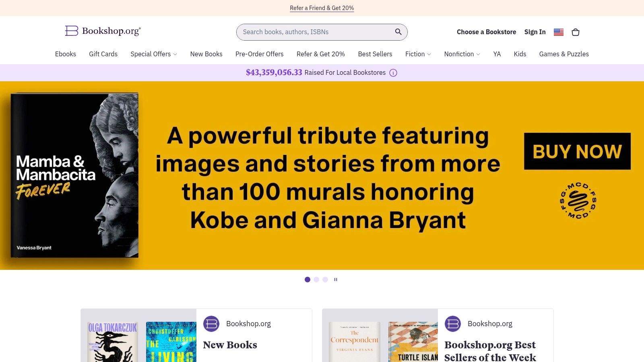Click the magnifying glass search icon
This screenshot has height=362, width=644.
(398, 32)
